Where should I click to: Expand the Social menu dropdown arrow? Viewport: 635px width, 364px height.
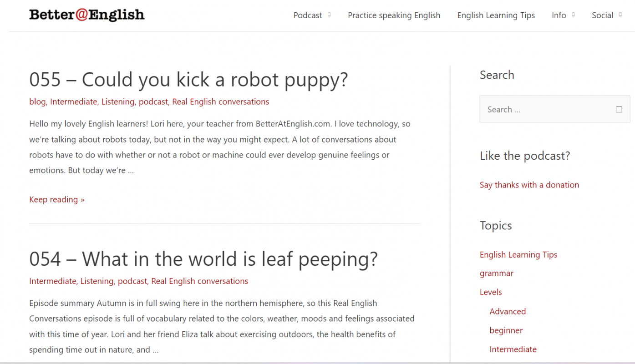click(x=620, y=15)
